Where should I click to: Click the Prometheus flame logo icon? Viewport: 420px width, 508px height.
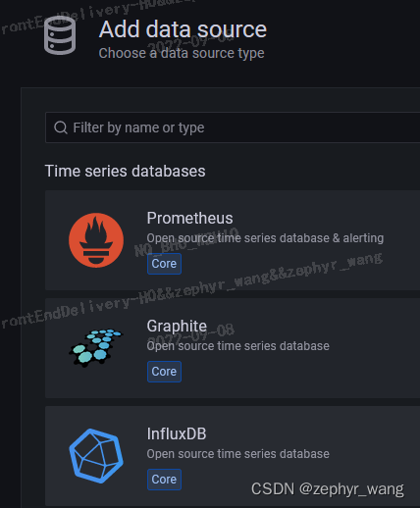[96, 240]
